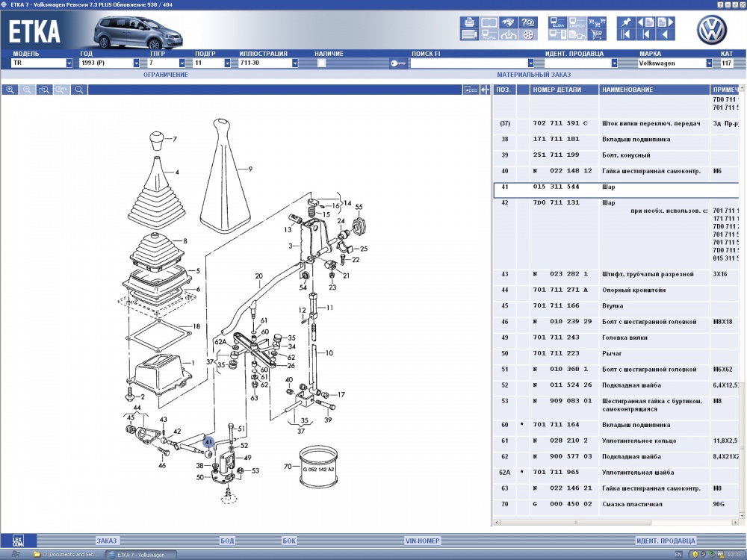Expand the ГОД dropdown showing 1993 (P)
The height and width of the screenshot is (560, 747).
pos(136,63)
